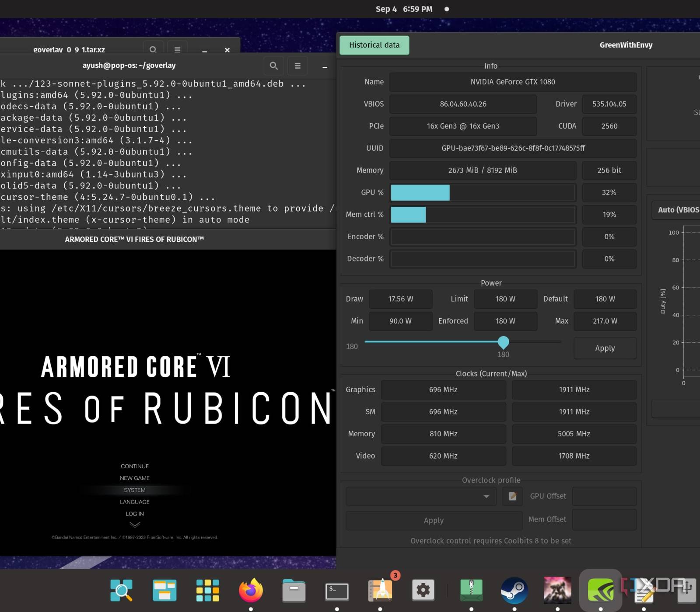
Task: Open the terminal hamburger menu
Action: (x=297, y=66)
